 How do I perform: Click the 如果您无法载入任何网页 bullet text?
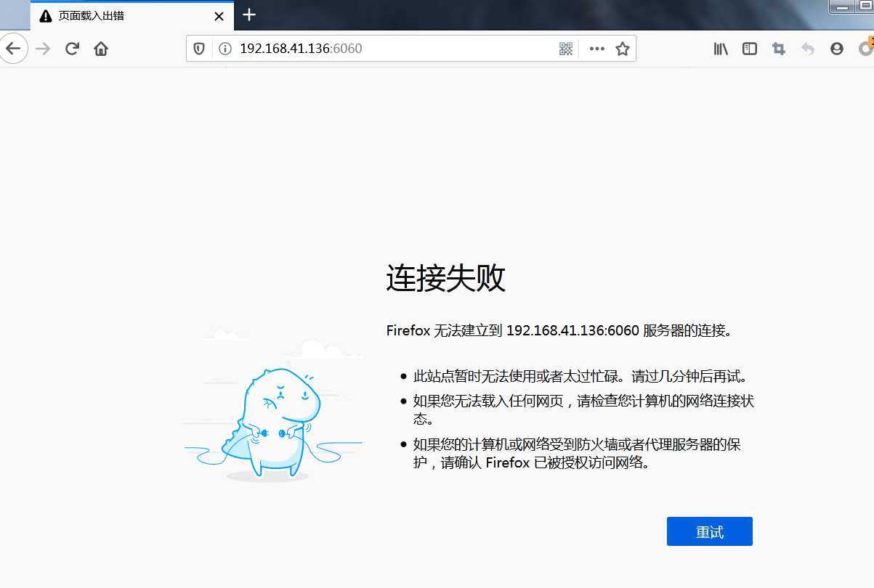pos(584,409)
